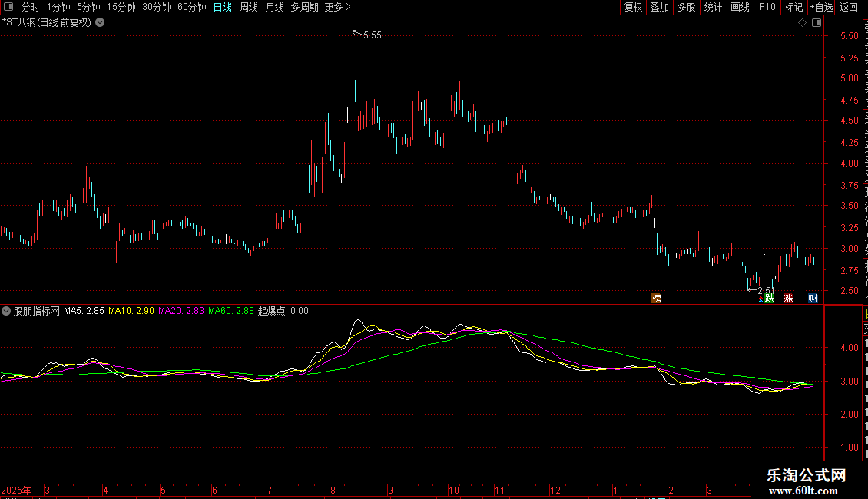Image resolution: width=868 pixels, height=499 pixels.
Task: Click the *ST八钢(日线.前复权) chart title
Action: pyautogui.click(x=47, y=23)
